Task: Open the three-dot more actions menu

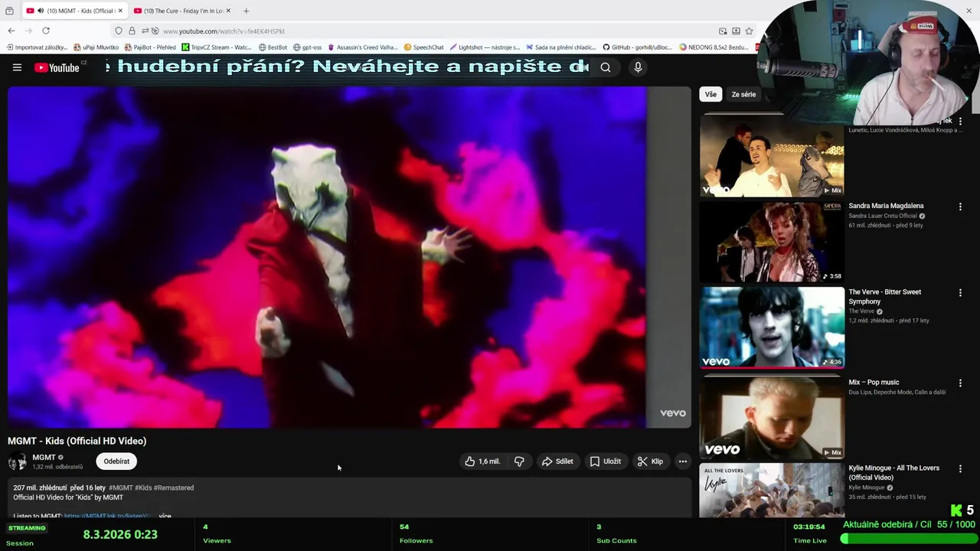Action: pyautogui.click(x=683, y=461)
